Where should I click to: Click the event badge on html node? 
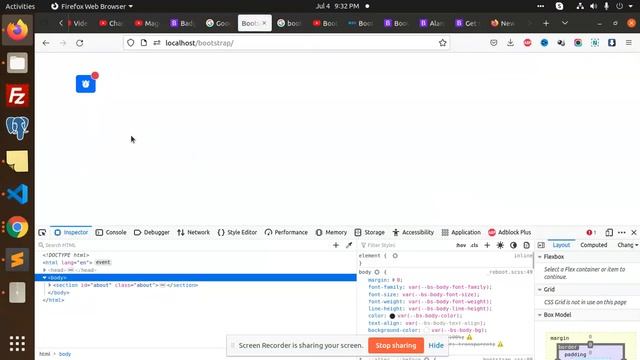(103, 262)
